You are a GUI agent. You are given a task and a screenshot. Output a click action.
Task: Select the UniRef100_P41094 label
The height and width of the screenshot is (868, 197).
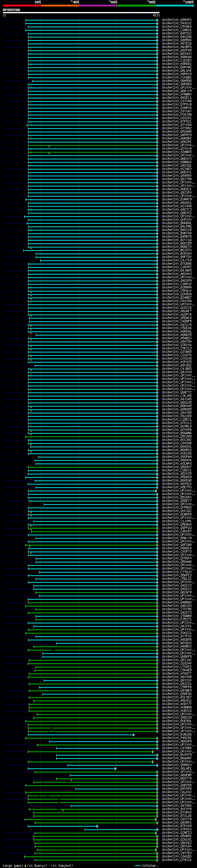point(176,301)
